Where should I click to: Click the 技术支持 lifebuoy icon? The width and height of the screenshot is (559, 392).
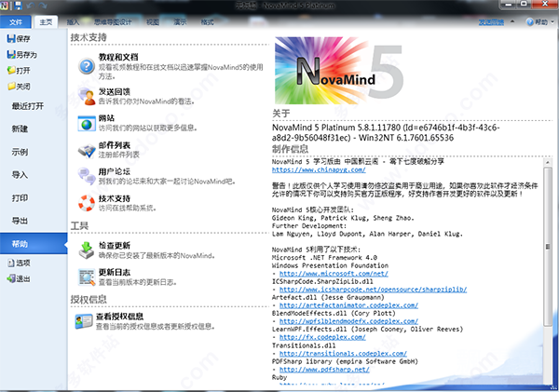87,203
